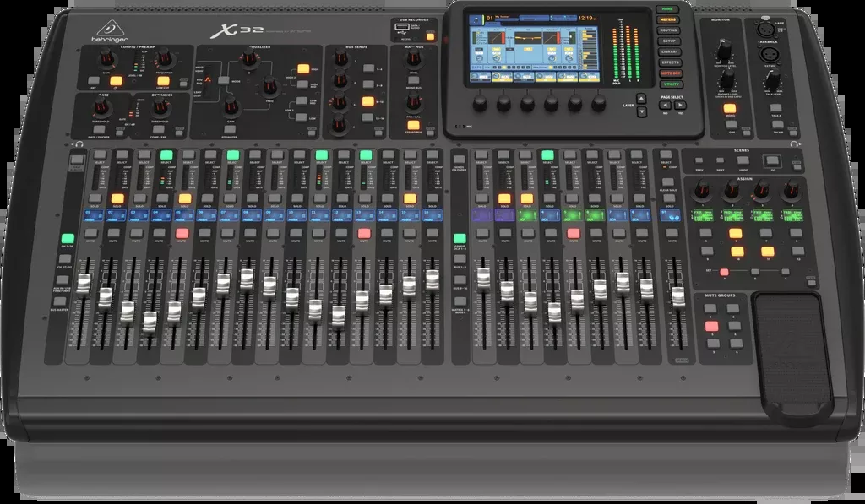Select the GROUP DCA 1-8 layer button

click(460, 239)
